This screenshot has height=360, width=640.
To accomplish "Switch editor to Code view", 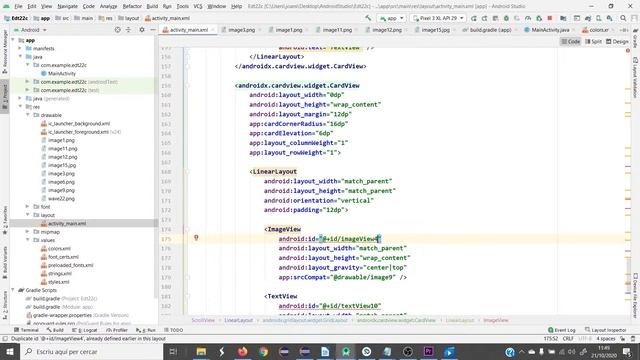I will 571,42.
